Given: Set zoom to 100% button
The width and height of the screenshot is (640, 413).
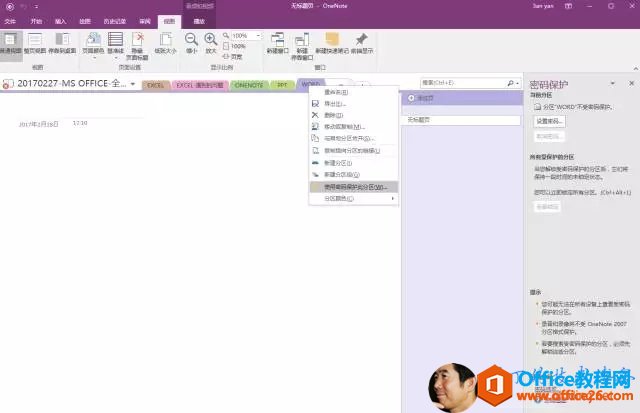Looking at the screenshot, I should 235,47.
